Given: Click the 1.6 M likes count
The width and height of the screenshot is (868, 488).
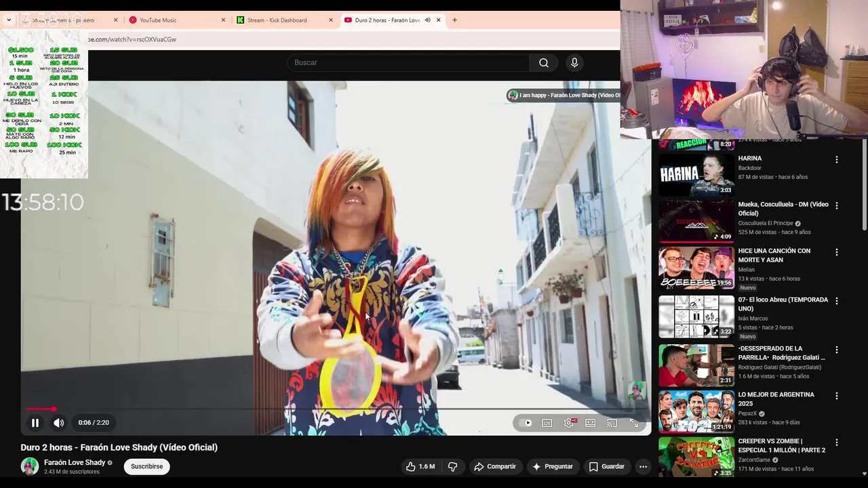Looking at the screenshot, I should [x=427, y=466].
